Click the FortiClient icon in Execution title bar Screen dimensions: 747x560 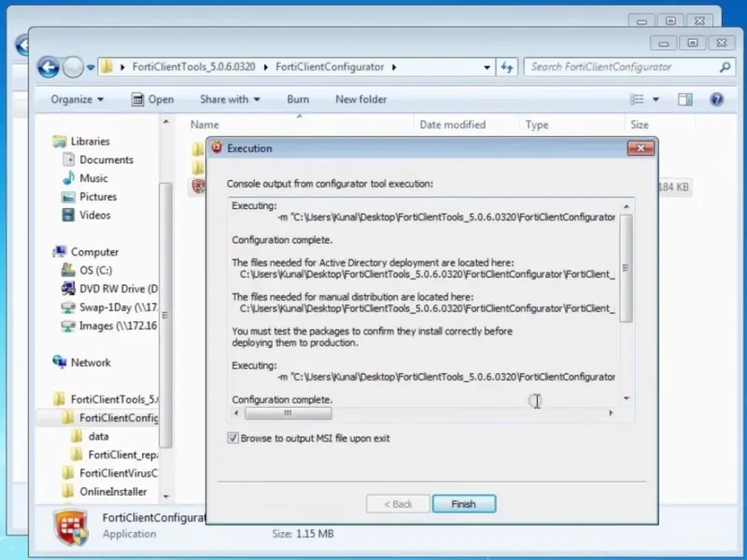217,147
